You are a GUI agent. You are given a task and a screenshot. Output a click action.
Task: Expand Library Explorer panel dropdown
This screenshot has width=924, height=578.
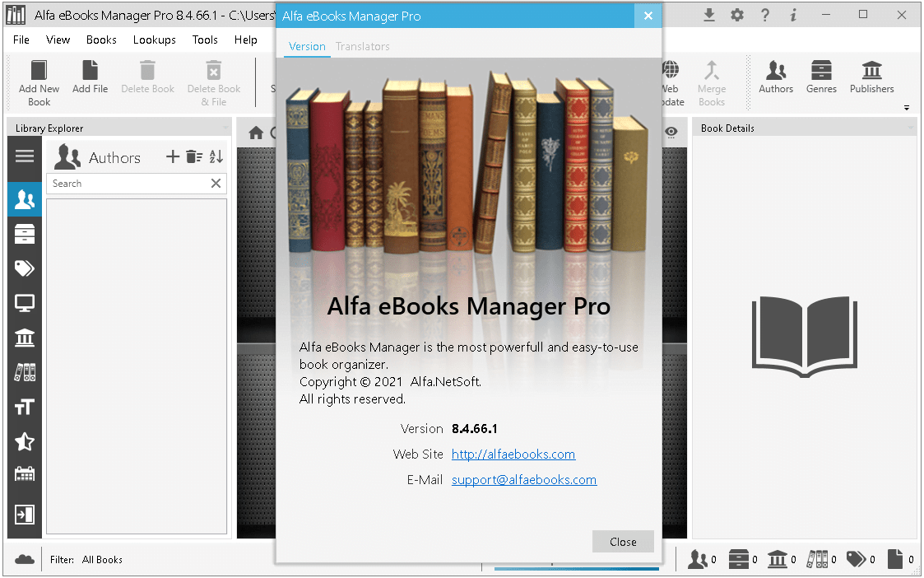coord(225,128)
